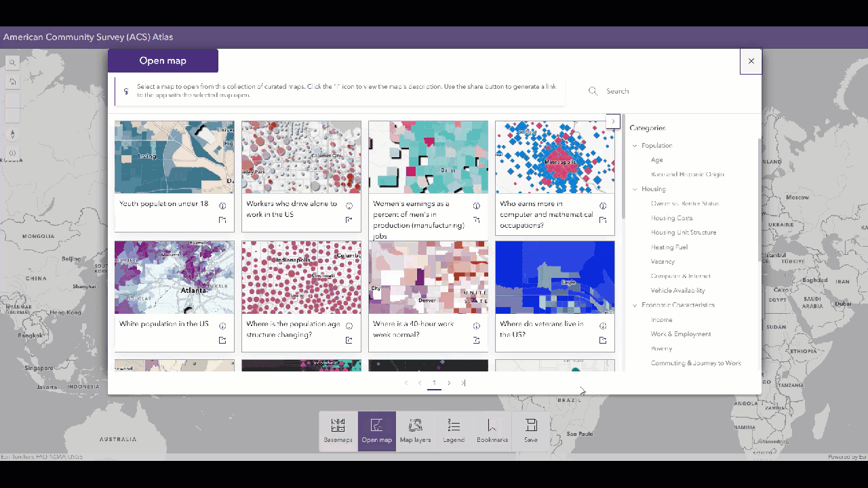This screenshot has width=868, height=488.
Task: Select the Age subcategory
Action: coord(656,159)
